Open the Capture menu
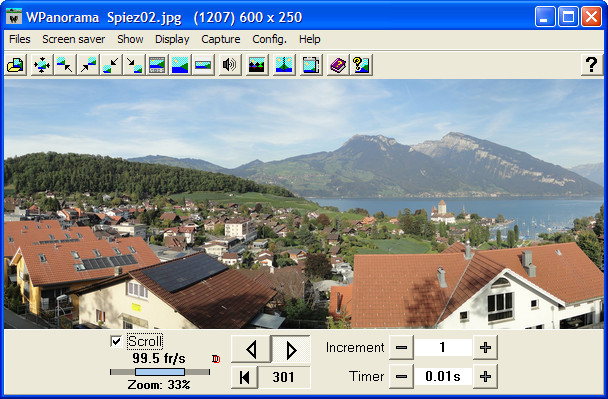 click(221, 39)
